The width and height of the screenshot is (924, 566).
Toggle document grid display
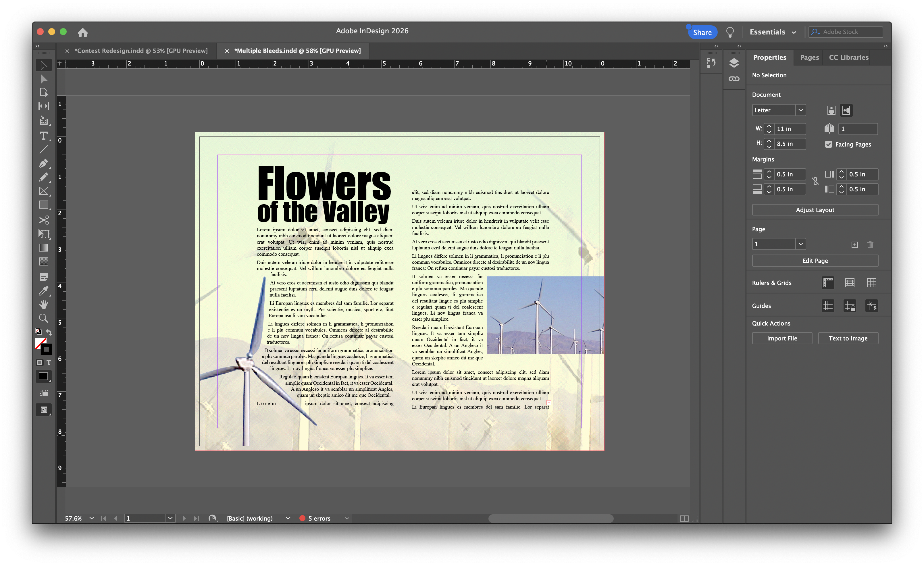[x=871, y=283]
